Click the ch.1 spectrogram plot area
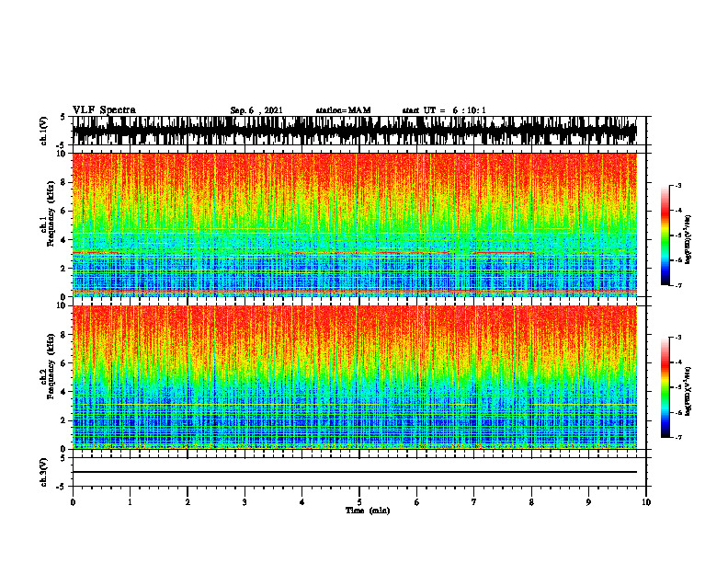This screenshot has width=728, height=563. [x=355, y=224]
